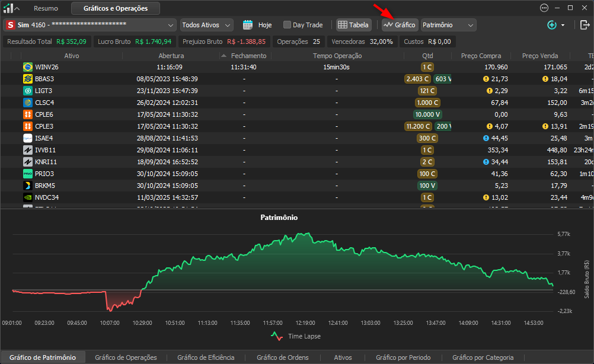Sort by the Fechamento column header

tap(248, 56)
